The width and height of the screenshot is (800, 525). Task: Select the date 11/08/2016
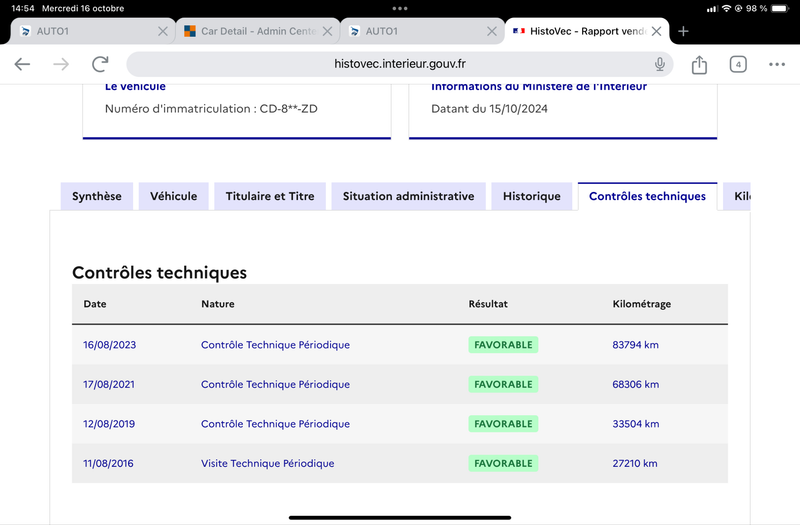point(108,463)
